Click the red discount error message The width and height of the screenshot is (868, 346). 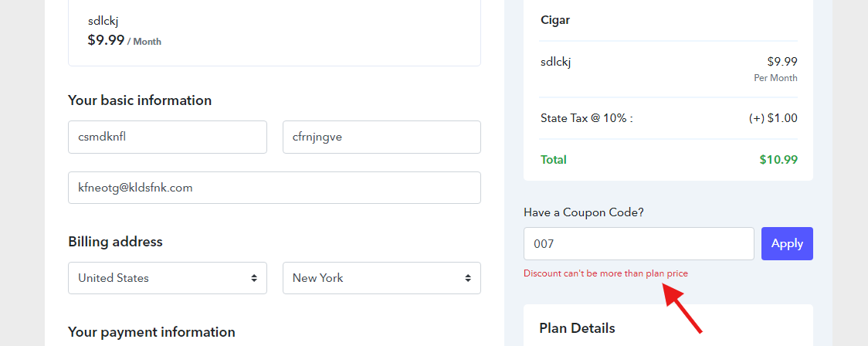(x=605, y=273)
